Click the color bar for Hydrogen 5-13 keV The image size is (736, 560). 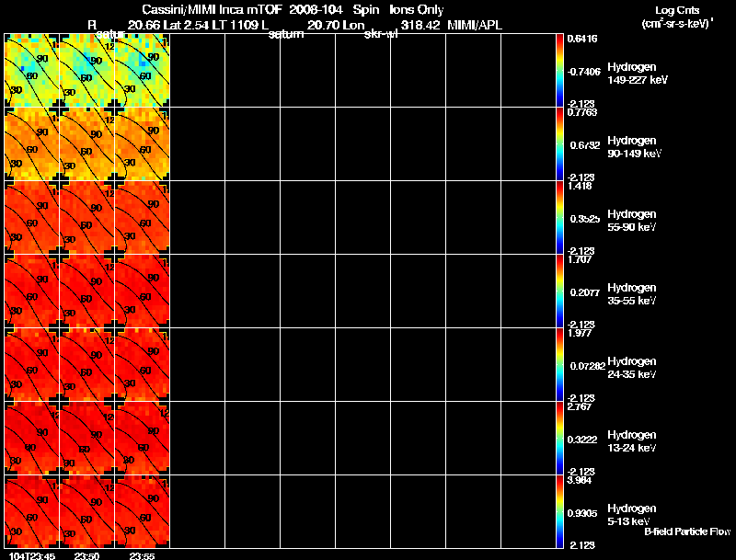click(559, 512)
